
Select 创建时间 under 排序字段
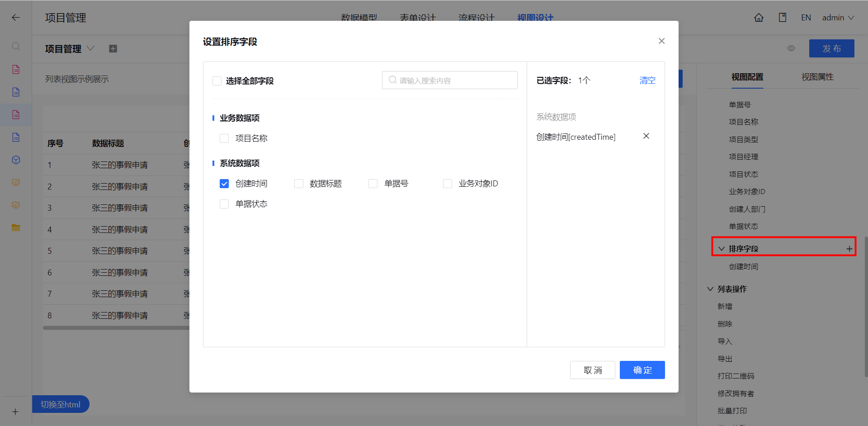click(743, 266)
